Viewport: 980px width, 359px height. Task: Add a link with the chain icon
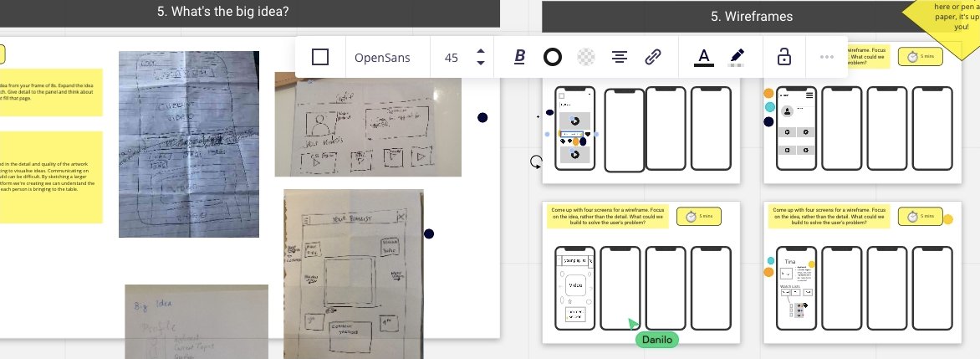coord(653,58)
